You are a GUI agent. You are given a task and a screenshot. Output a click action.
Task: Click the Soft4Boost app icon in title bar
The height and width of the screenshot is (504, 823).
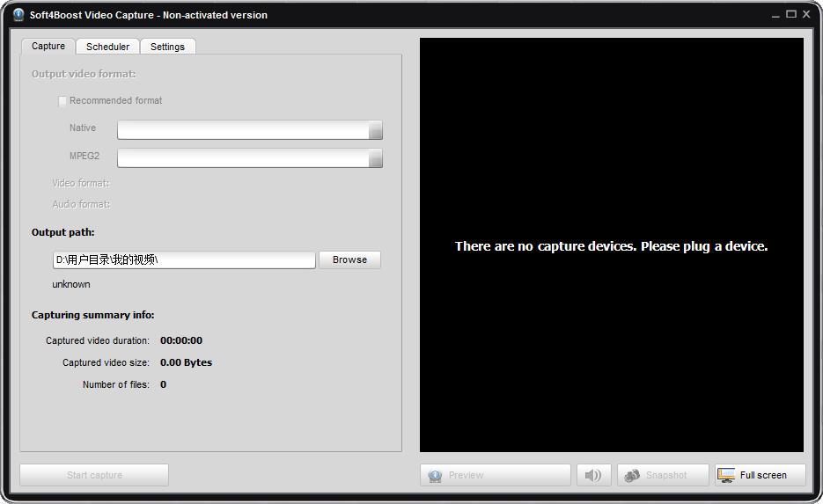tap(18, 15)
